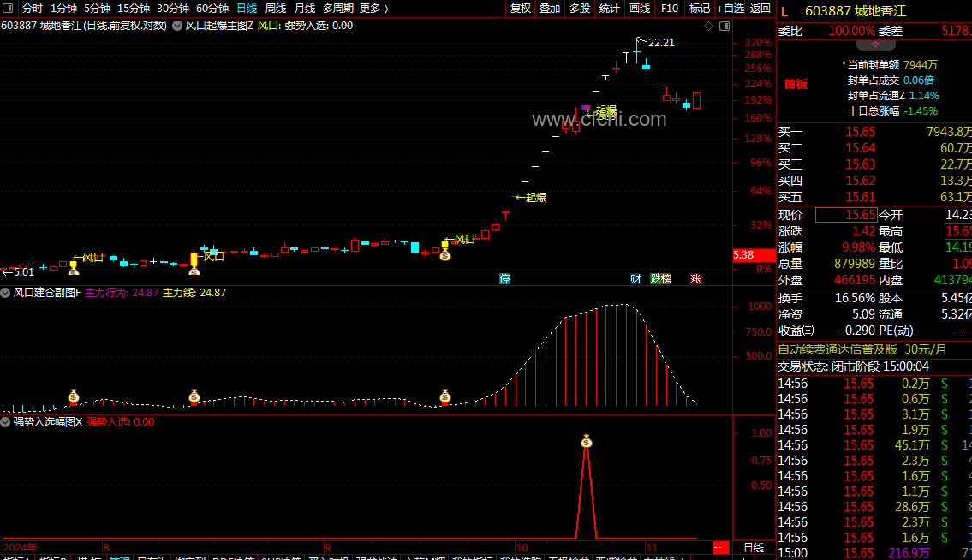This screenshot has width=972, height=560.
Task: Click the first money bag in the 风口建仓副图F panel
Action: [74, 396]
